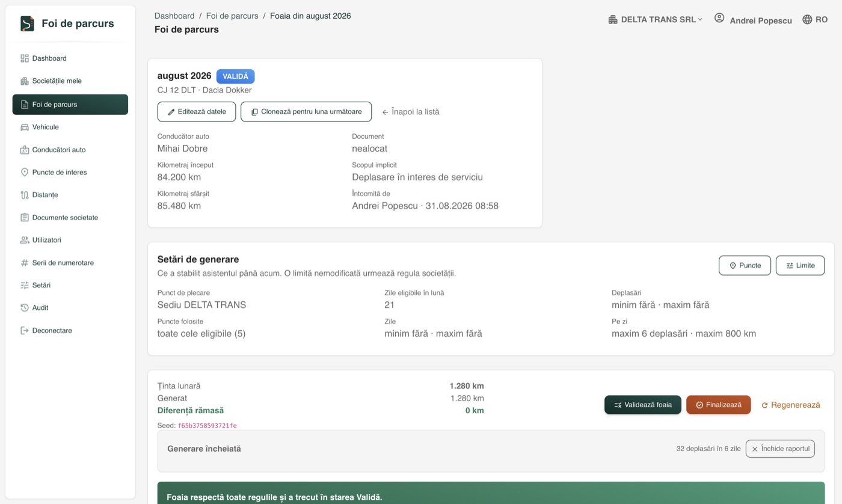Click Editează datele button

pos(197,112)
